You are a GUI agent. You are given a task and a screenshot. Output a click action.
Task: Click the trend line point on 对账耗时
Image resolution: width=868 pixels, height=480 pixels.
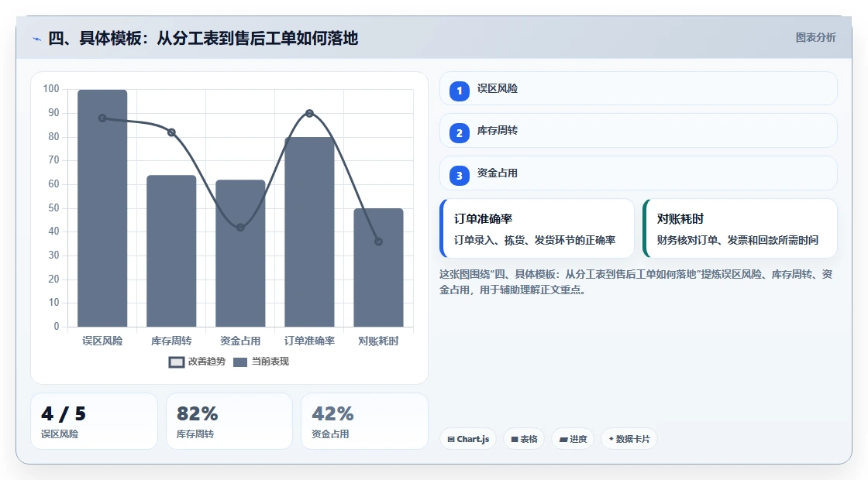click(x=379, y=242)
